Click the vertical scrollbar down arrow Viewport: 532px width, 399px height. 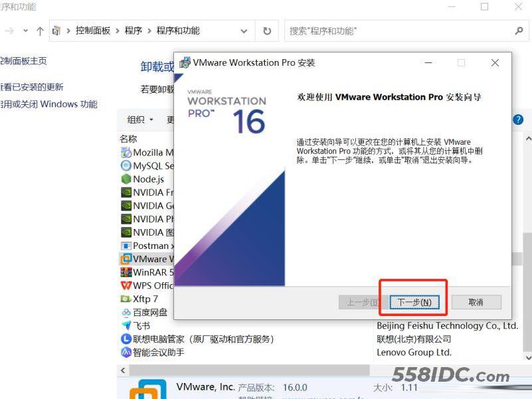pyautogui.click(x=528, y=357)
